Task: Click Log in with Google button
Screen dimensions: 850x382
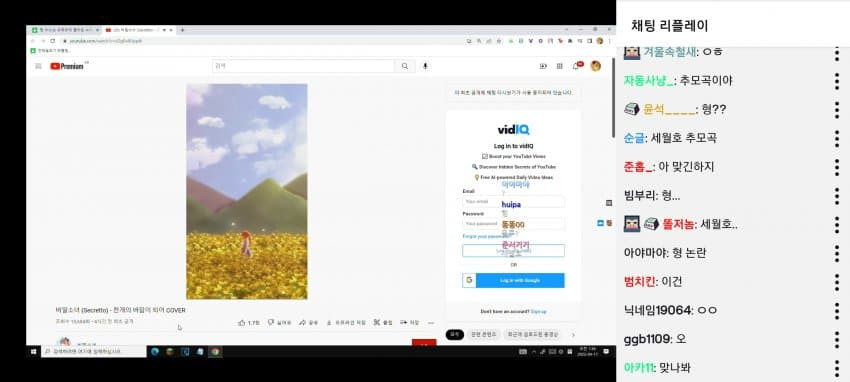Action: (513, 281)
